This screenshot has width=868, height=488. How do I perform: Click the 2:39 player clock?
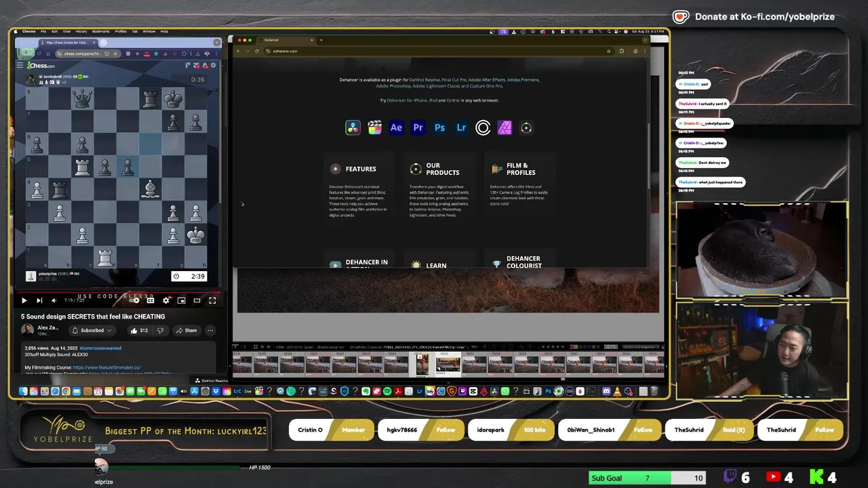189,276
